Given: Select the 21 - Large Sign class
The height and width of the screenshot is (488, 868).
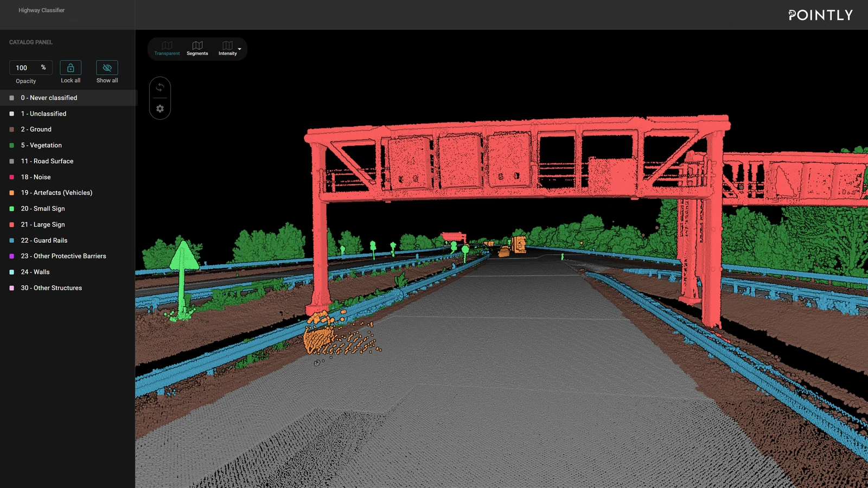Looking at the screenshot, I should 68,224.
